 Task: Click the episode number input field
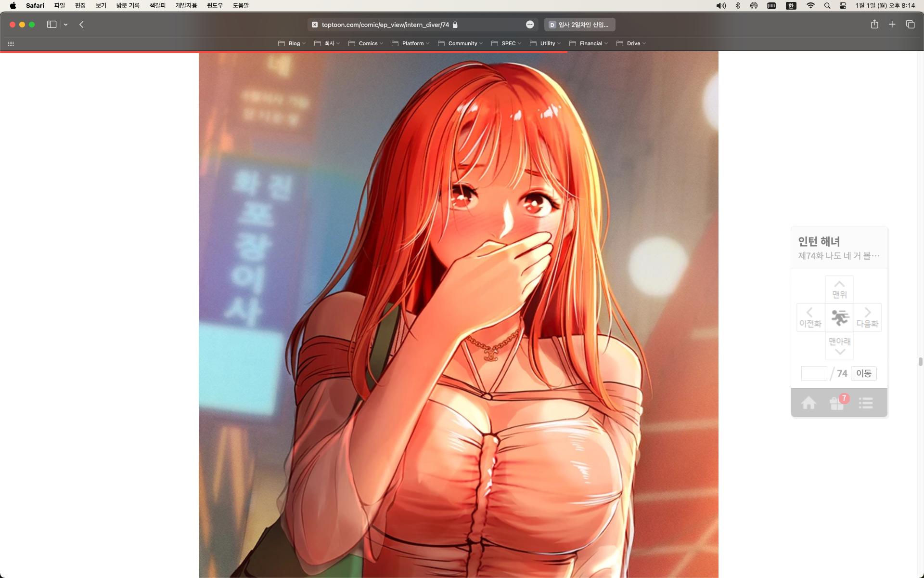814,373
